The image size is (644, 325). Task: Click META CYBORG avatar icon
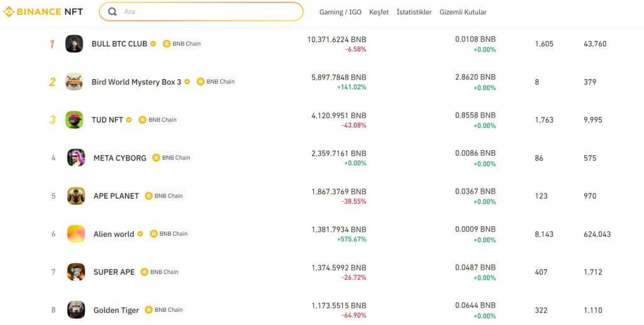coord(76,158)
